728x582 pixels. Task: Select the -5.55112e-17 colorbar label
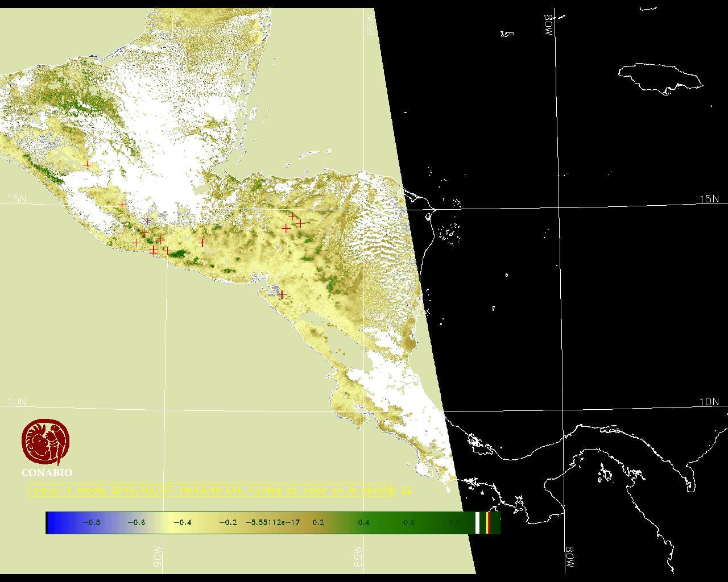point(272,523)
